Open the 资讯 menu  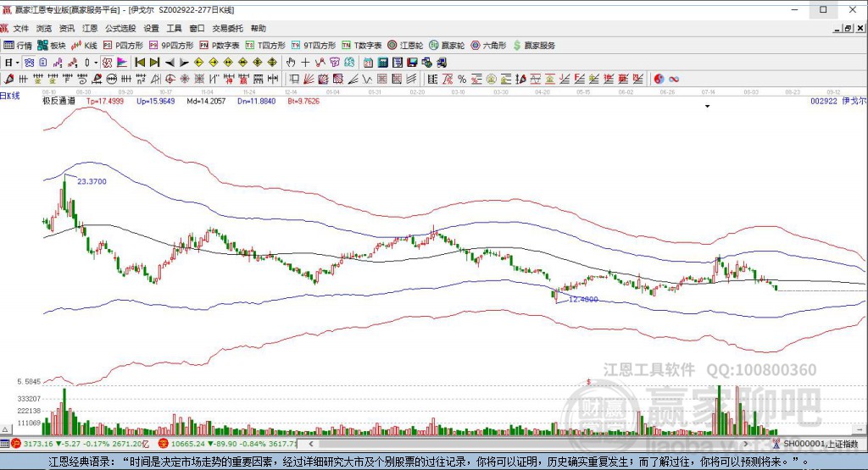pyautogui.click(x=67, y=28)
